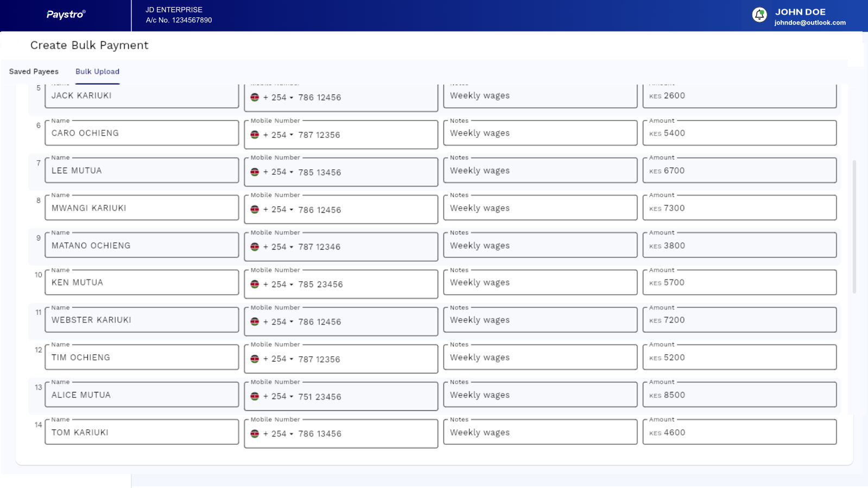Click the vertical scrollbar on the payee list
This screenshot has height=488, width=868.
[854, 227]
